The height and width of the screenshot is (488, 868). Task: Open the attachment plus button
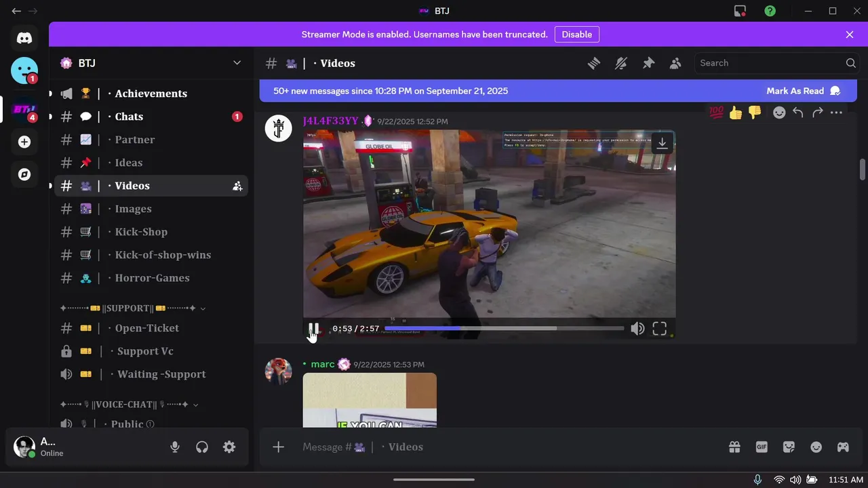click(x=278, y=447)
